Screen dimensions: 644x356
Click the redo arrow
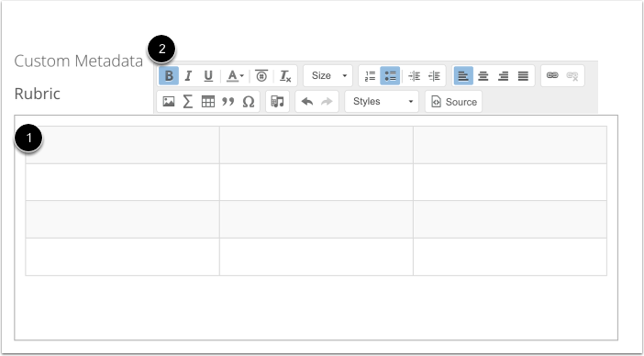point(327,102)
